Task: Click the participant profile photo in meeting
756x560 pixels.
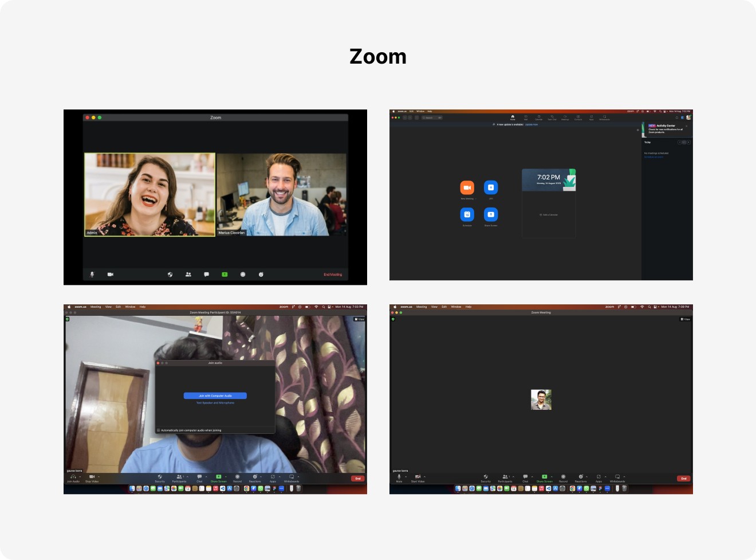Action: coord(541,400)
